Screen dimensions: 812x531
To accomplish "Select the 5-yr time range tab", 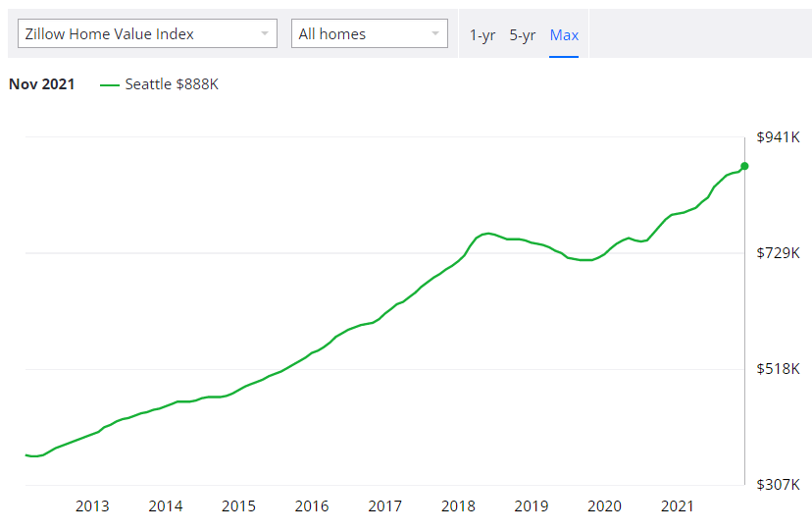I will coord(523,35).
